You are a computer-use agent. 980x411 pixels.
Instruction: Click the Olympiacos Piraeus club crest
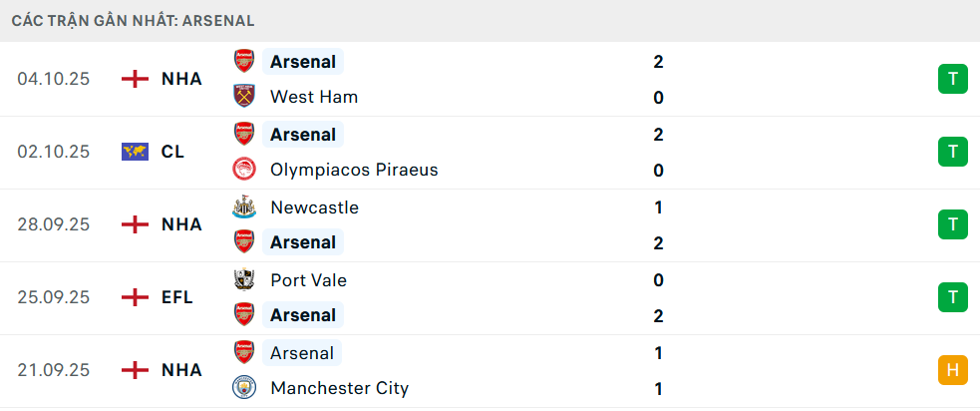[243, 170]
